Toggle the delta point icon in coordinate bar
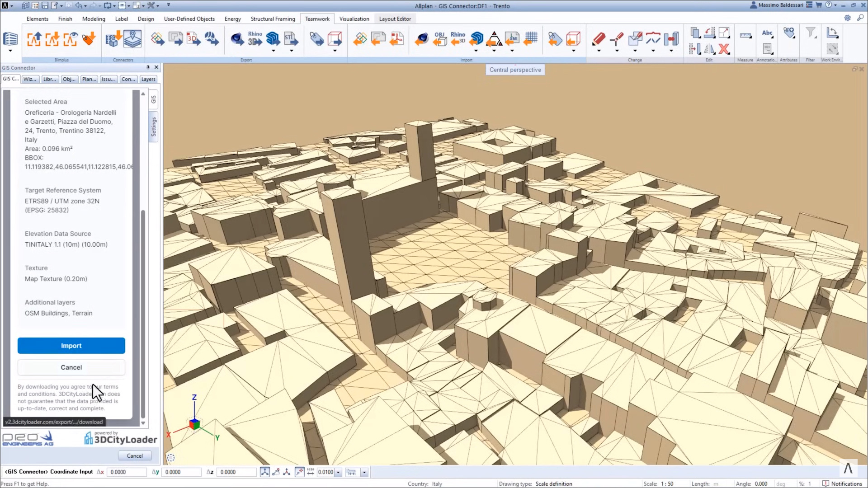Viewport: 868px width, 488px height. pos(287,472)
